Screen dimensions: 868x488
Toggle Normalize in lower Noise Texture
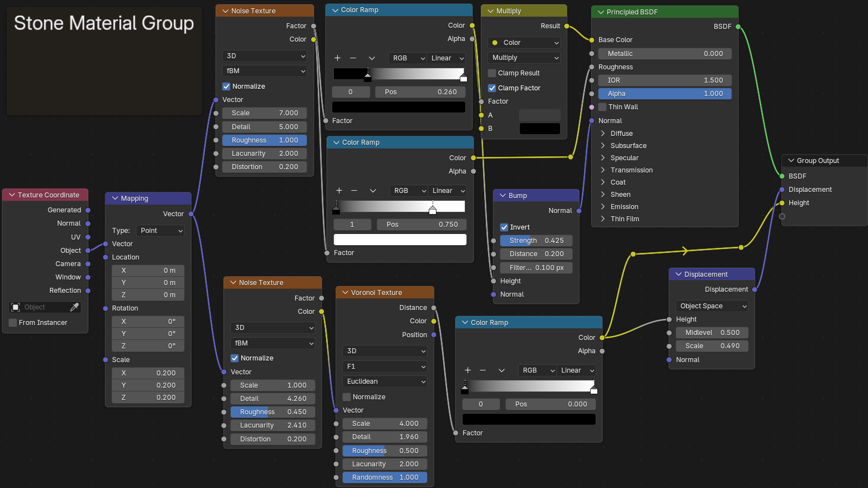pyautogui.click(x=235, y=358)
